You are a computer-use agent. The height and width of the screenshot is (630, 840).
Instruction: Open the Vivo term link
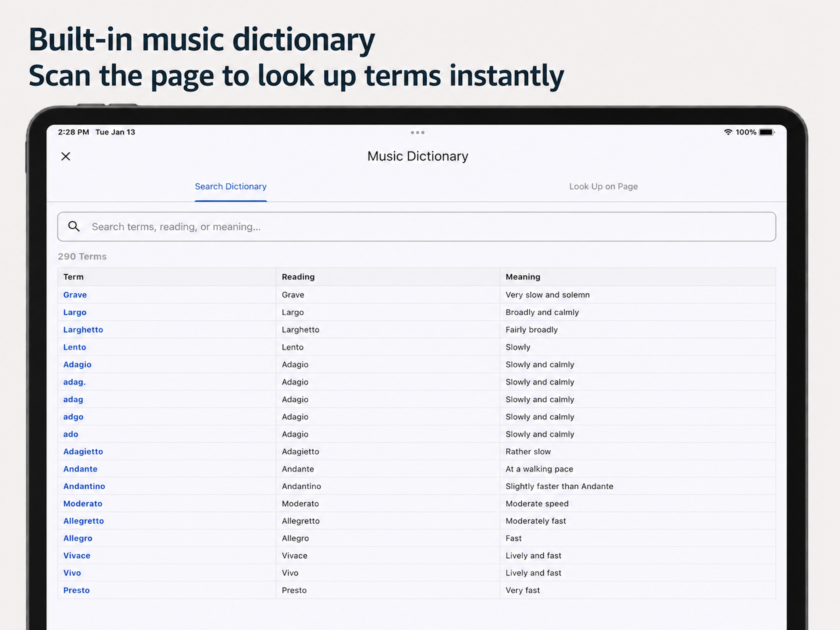[72, 573]
